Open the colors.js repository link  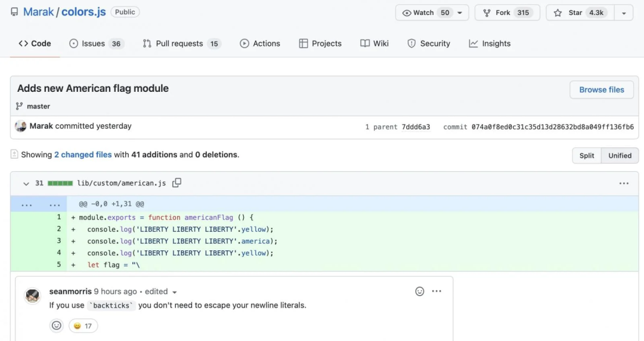coord(83,12)
